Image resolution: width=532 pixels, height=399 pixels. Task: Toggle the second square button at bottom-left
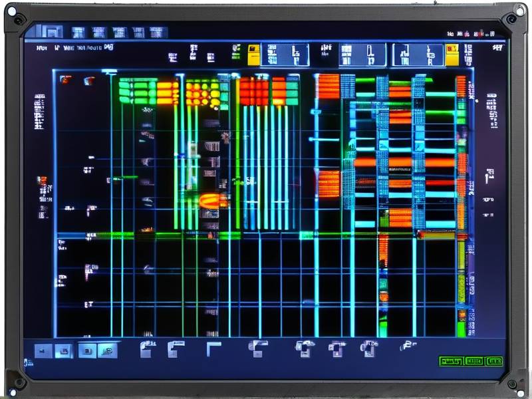pos(63,350)
